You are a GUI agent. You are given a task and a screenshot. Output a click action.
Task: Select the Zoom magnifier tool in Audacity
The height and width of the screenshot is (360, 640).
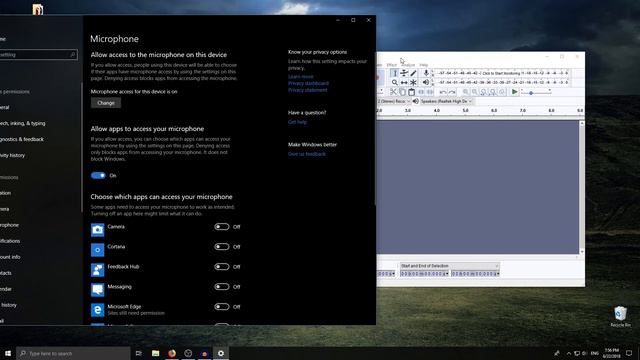pos(394,82)
